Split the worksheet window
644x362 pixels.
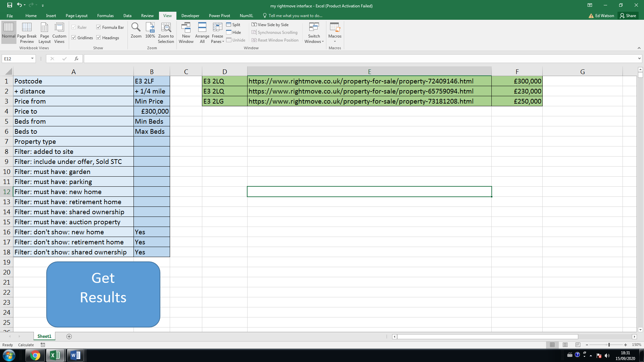[233, 25]
